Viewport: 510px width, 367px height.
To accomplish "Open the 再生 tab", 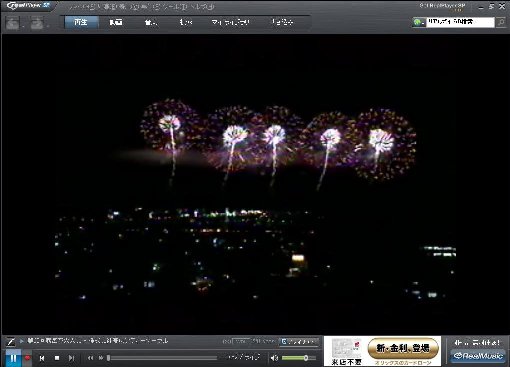I will tap(81, 22).
